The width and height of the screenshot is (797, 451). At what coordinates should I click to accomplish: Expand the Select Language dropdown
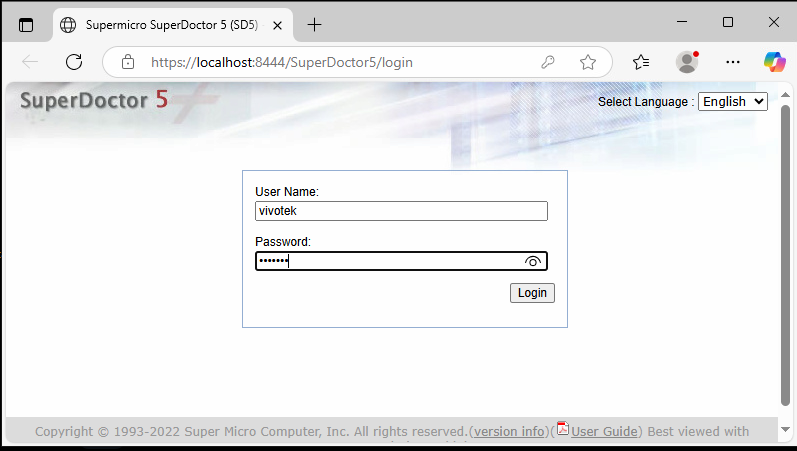tap(732, 102)
